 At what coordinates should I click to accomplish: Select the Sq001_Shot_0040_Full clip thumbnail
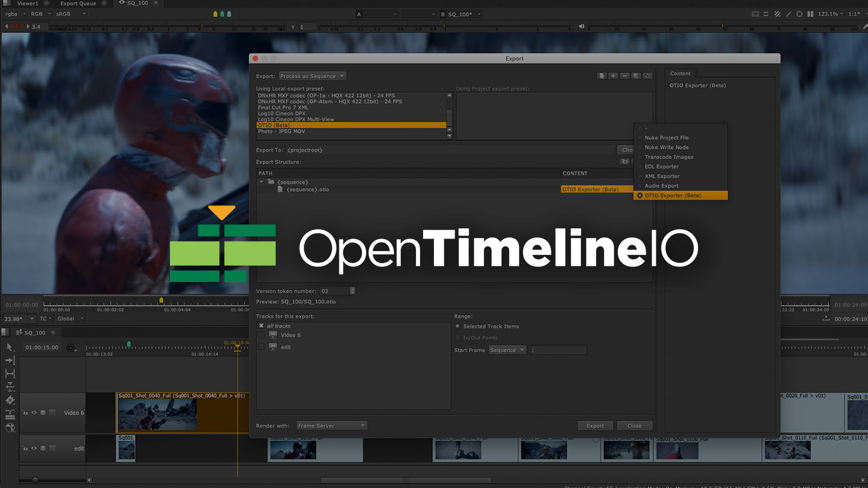pyautogui.click(x=157, y=414)
